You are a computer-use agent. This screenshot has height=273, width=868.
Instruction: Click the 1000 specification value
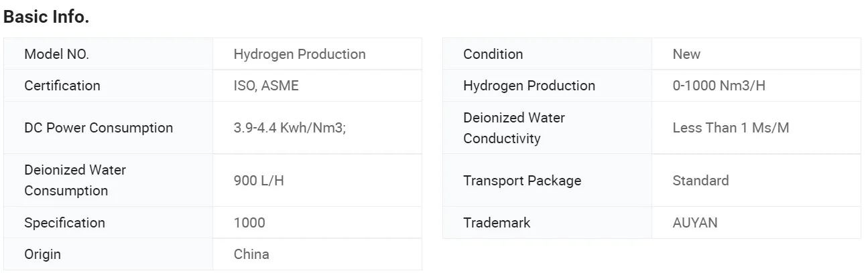pos(249,223)
